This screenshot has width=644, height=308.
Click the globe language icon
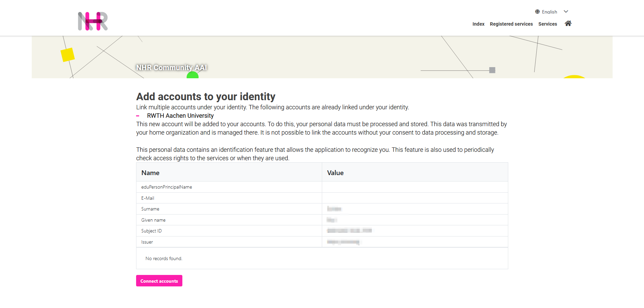tap(537, 11)
